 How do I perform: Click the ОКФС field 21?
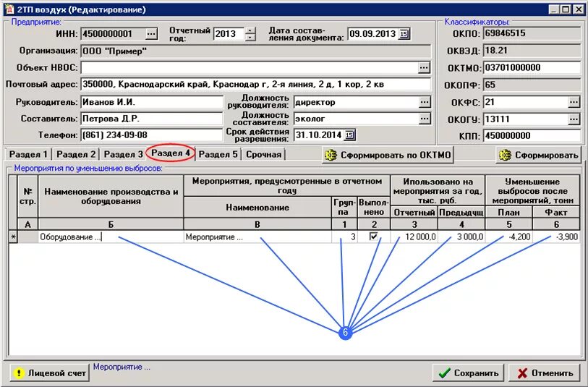point(525,101)
